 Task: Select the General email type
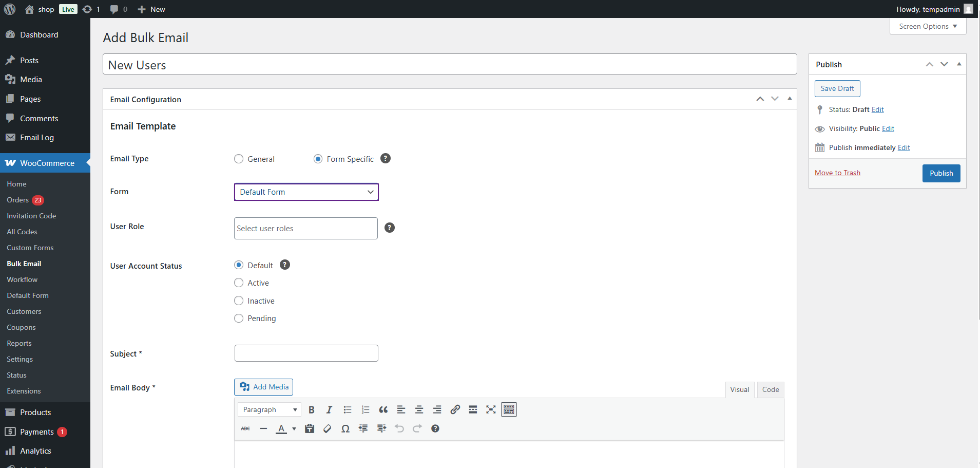pyautogui.click(x=239, y=159)
